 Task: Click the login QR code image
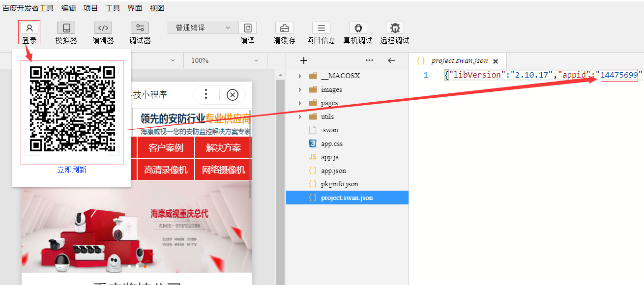point(72,111)
